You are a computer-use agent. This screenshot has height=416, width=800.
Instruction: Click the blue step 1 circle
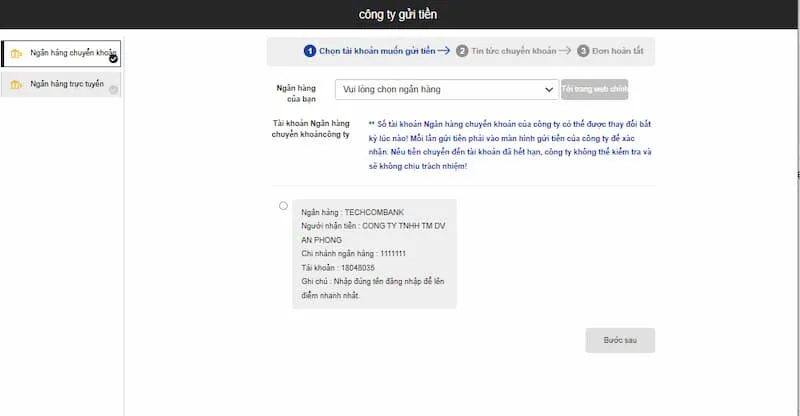tap(310, 51)
